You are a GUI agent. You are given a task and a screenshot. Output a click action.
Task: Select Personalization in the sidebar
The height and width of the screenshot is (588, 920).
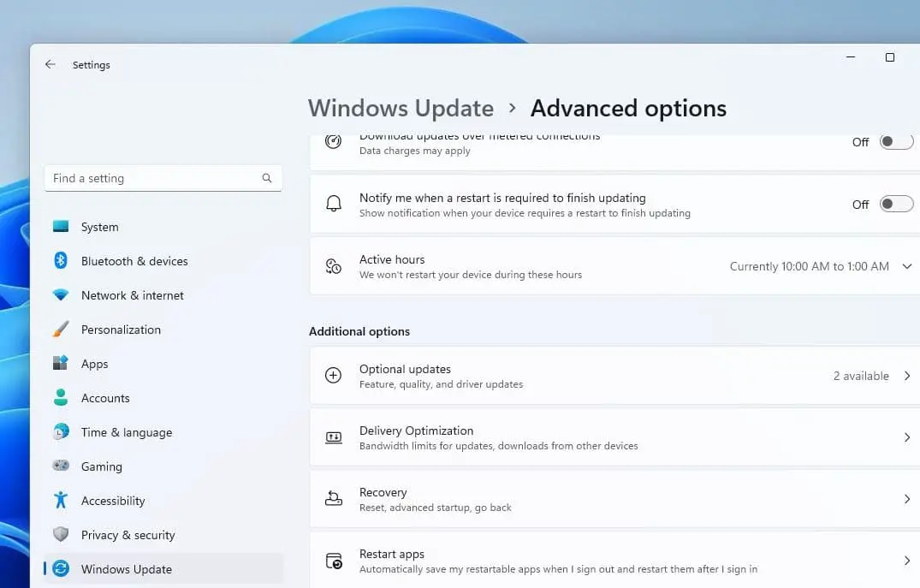pyautogui.click(x=163, y=330)
